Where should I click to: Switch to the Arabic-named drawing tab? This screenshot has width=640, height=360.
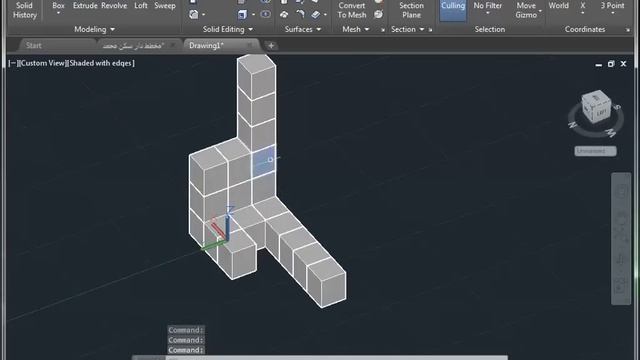[x=133, y=46]
